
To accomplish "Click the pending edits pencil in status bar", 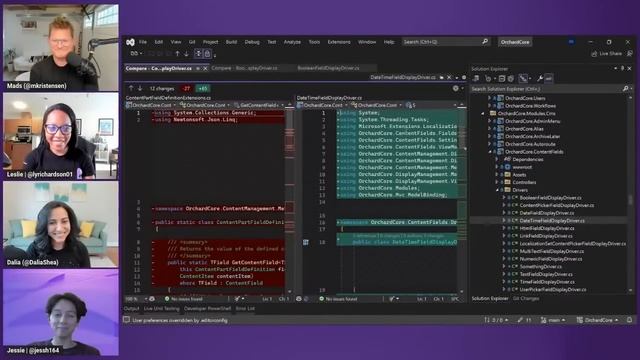I will tap(520, 320).
